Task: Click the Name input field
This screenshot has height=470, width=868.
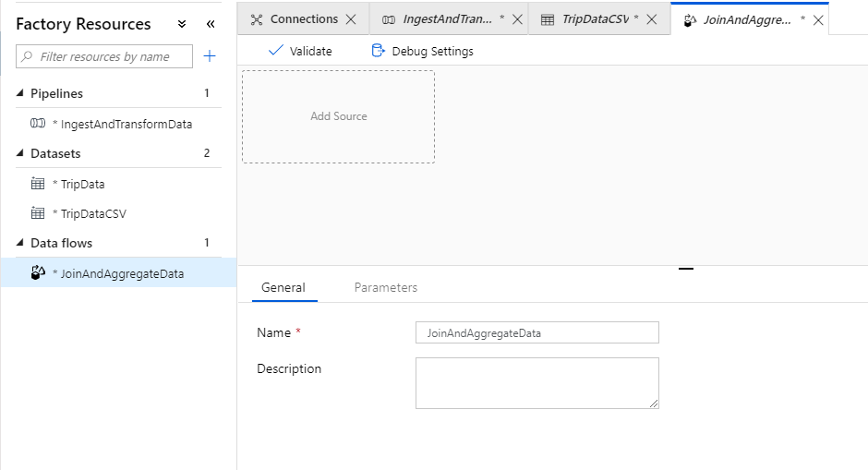Action: click(537, 332)
